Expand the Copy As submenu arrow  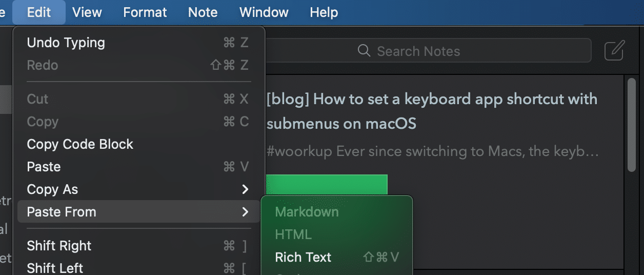[x=245, y=189]
